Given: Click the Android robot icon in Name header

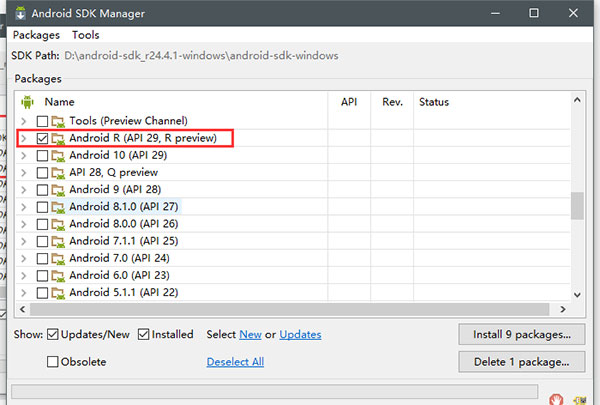Looking at the screenshot, I should [28, 102].
